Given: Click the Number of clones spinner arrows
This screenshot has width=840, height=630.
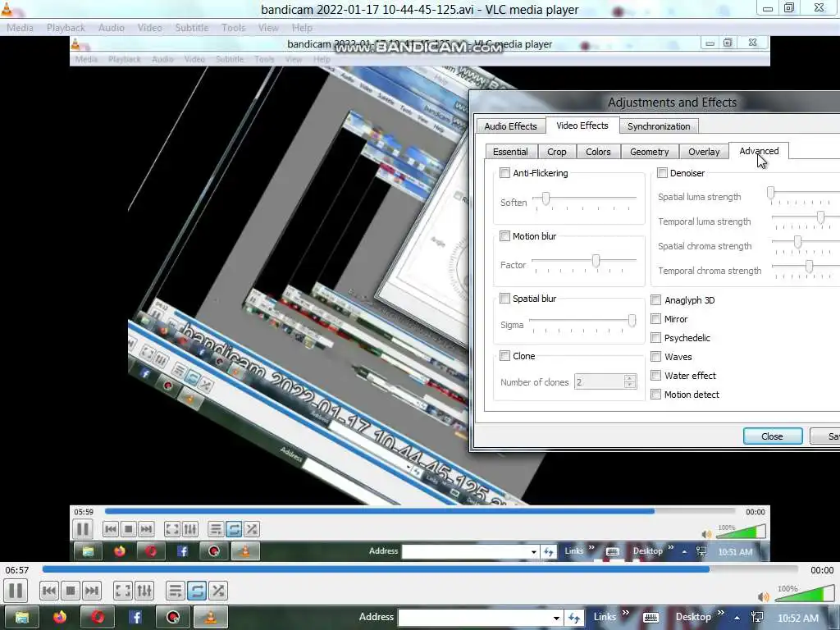Looking at the screenshot, I should tap(630, 381).
